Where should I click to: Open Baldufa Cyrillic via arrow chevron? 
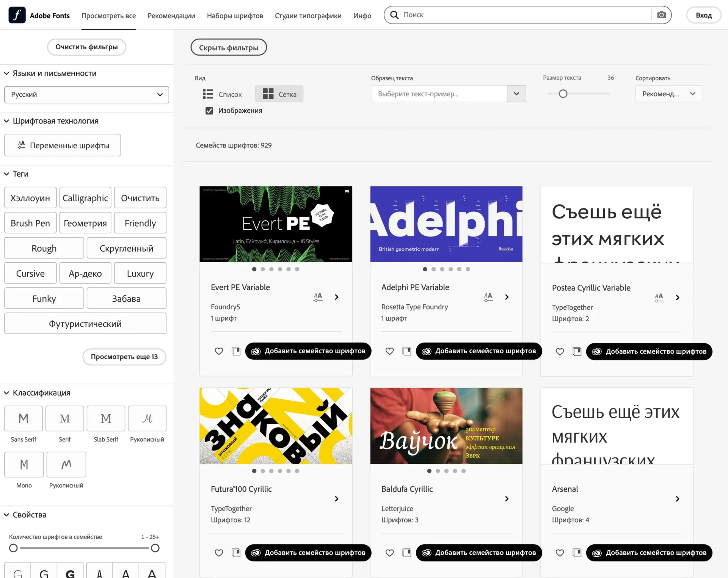click(x=507, y=499)
